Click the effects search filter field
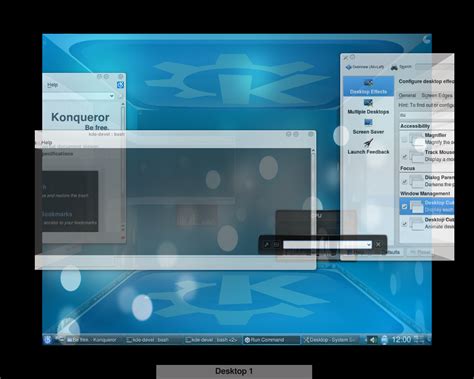The height and width of the screenshot is (379, 474). tap(426, 115)
